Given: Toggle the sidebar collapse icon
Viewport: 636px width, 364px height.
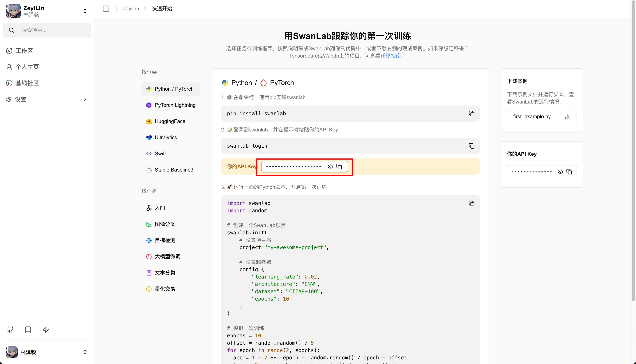Looking at the screenshot, I should click(x=106, y=8).
